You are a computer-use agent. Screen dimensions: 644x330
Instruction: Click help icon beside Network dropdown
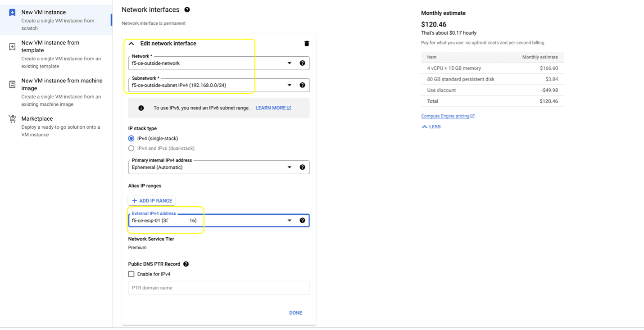tap(302, 63)
